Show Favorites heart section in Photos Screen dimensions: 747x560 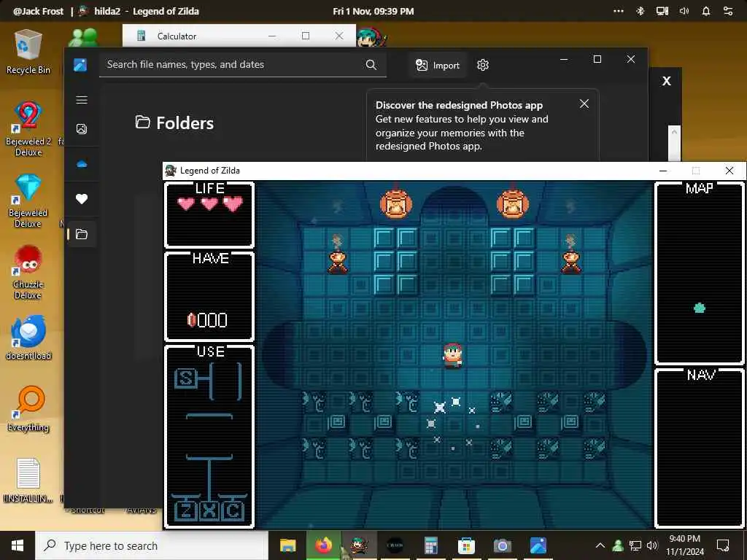[x=82, y=199]
